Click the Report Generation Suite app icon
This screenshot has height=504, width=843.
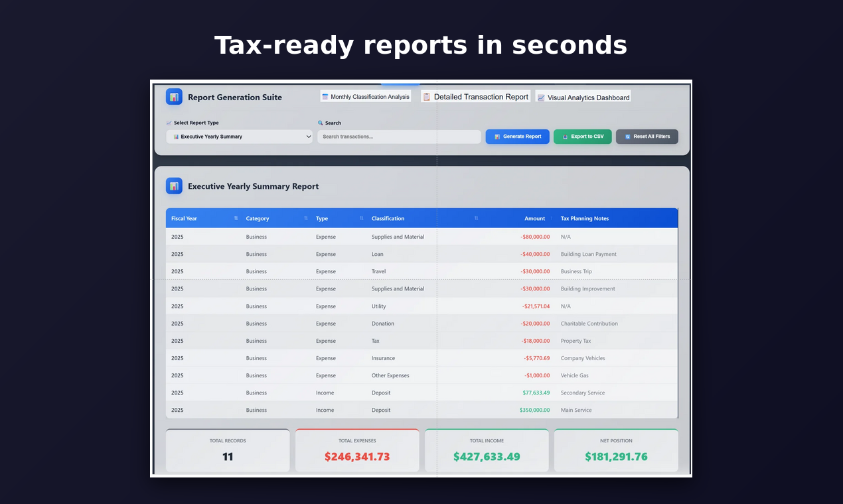point(174,97)
